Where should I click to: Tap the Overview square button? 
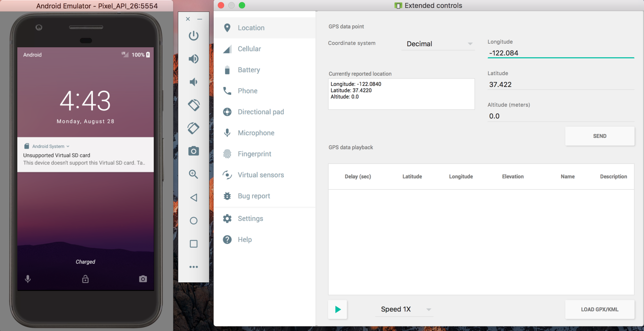click(x=194, y=244)
